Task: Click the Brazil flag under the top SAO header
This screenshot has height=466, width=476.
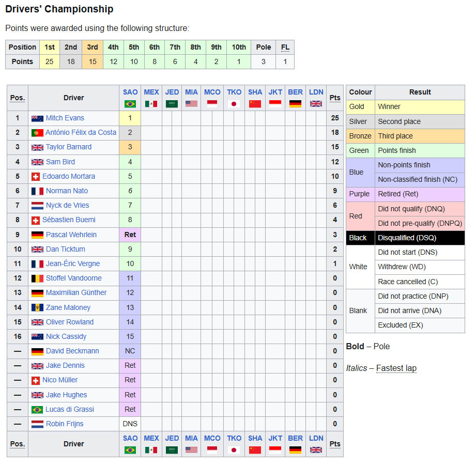Action: pyautogui.click(x=130, y=104)
